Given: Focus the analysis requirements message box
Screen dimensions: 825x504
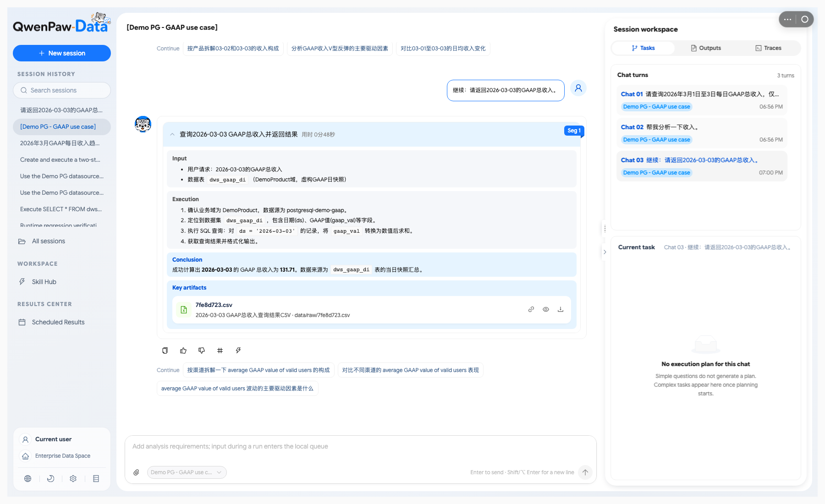Looking at the screenshot, I should (x=360, y=447).
